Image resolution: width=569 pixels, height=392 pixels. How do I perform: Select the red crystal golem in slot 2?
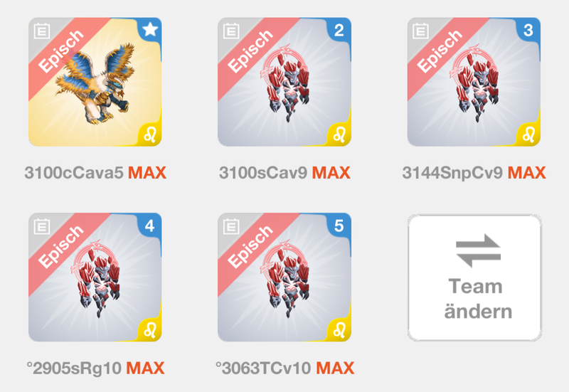pyautogui.click(x=285, y=83)
